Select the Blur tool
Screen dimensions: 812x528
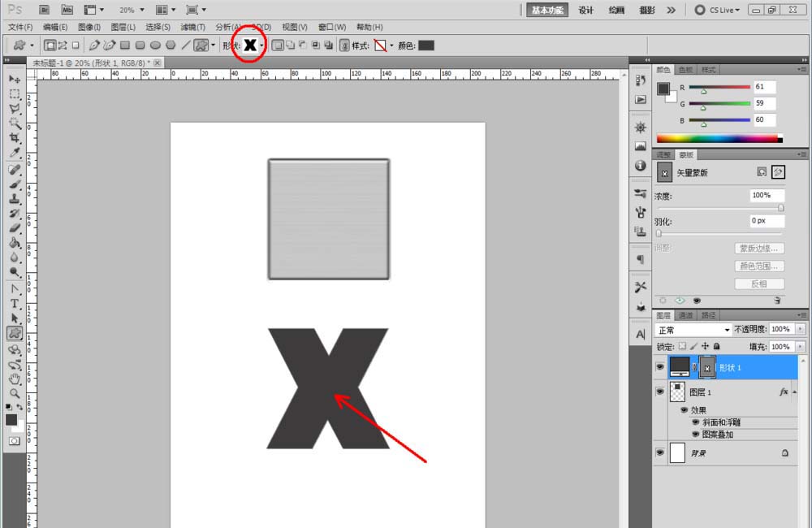pos(15,257)
